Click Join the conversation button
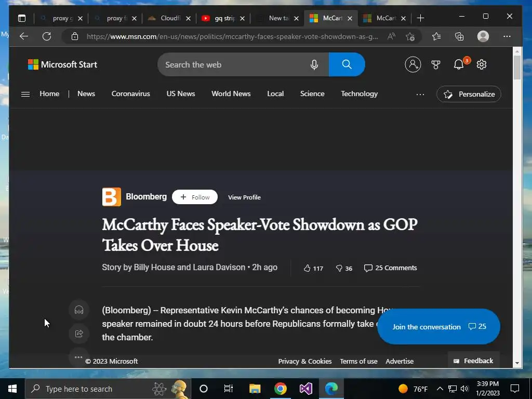The width and height of the screenshot is (532, 399). click(x=438, y=327)
